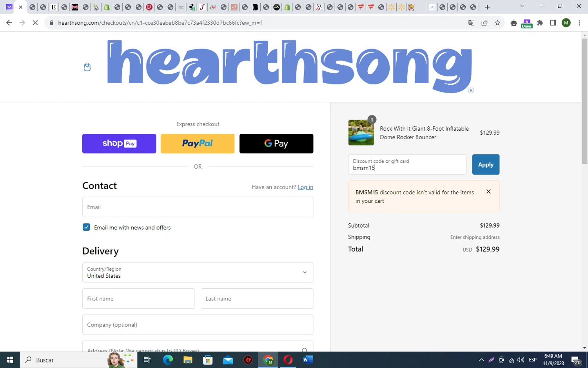Open a new browser tab
The height and width of the screenshot is (368, 588).
(x=487, y=7)
